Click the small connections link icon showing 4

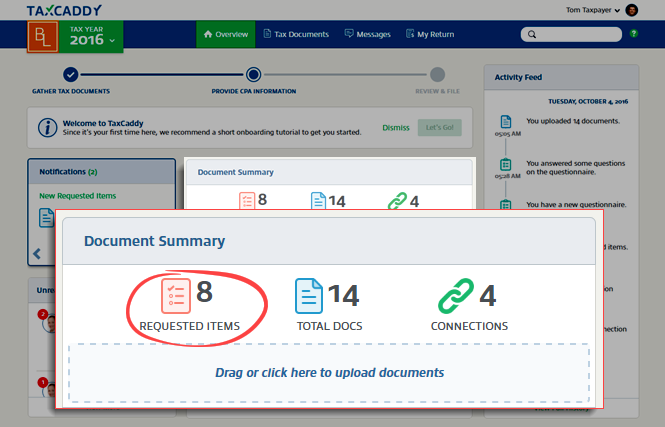(x=397, y=201)
